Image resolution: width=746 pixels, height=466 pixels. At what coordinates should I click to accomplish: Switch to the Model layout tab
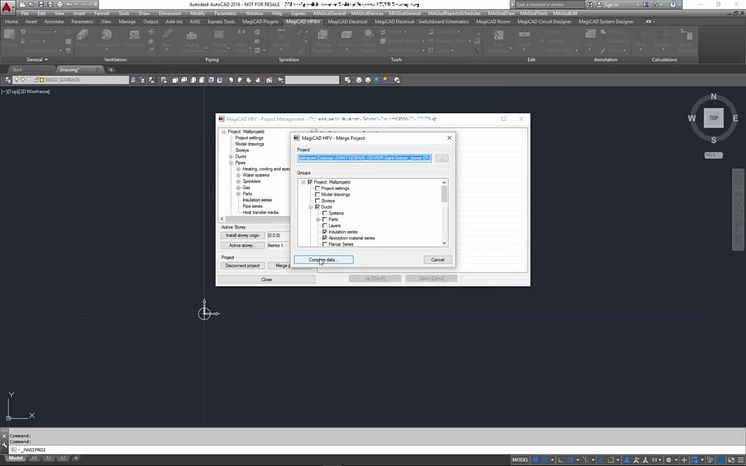[16, 459]
